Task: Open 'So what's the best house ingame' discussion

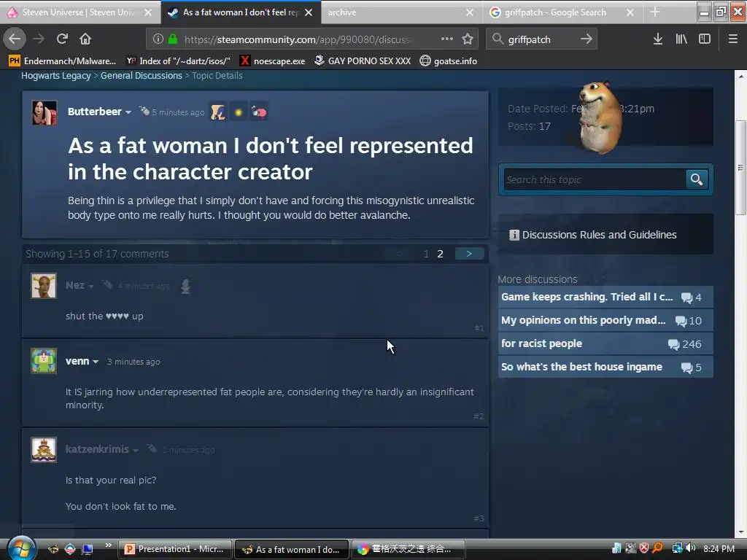Action: pos(605,367)
